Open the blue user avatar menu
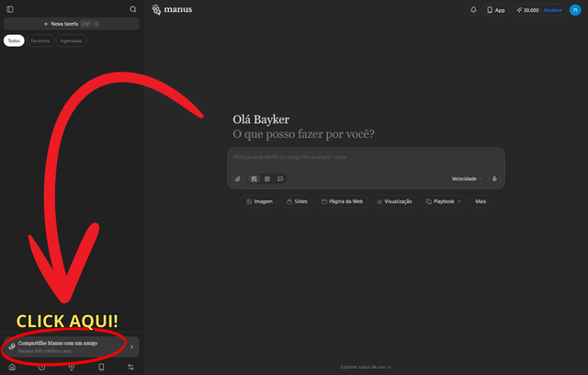Image resolution: width=588 pixels, height=375 pixels. point(575,10)
